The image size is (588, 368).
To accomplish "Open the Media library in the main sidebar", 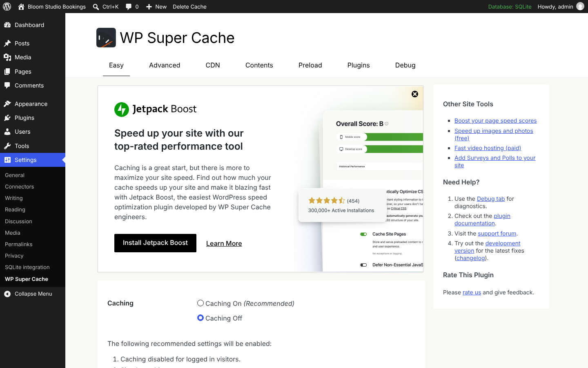I will click(33, 57).
